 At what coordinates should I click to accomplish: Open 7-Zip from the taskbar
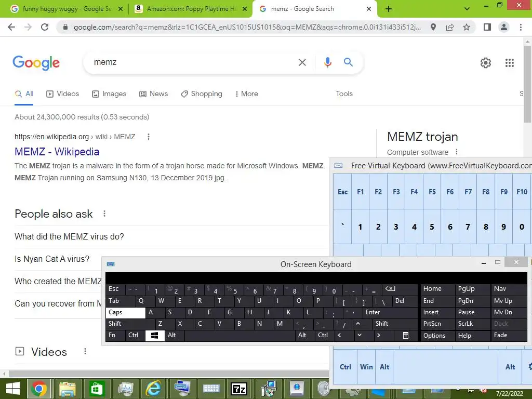[238, 389]
